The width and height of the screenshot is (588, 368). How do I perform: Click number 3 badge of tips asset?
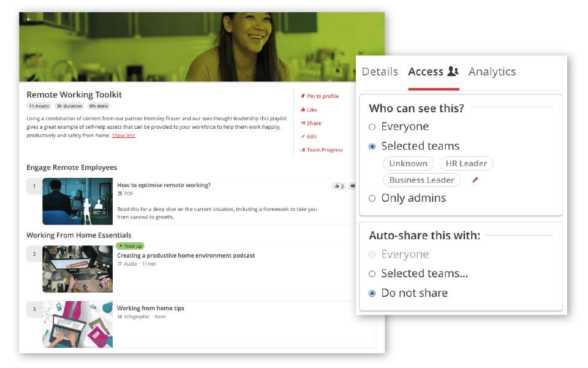(x=34, y=309)
